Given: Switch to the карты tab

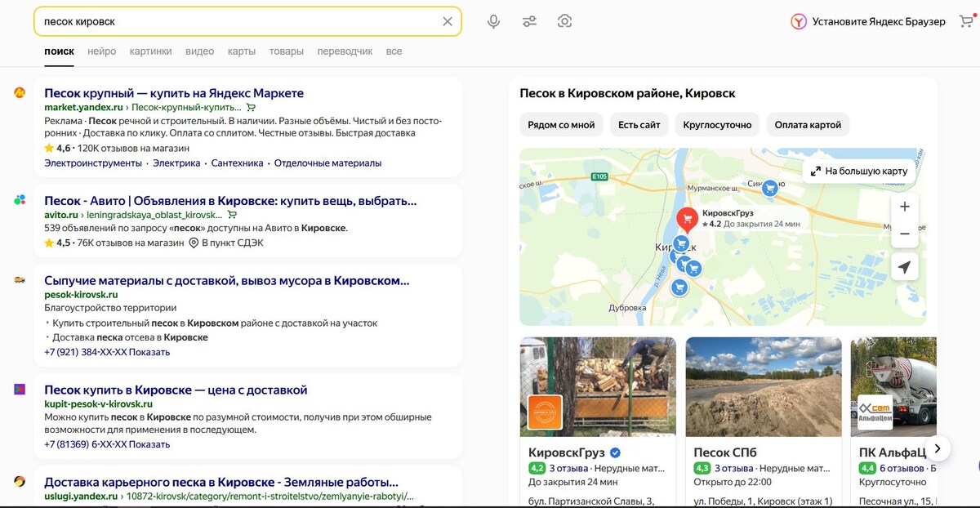Looking at the screenshot, I should (242, 51).
